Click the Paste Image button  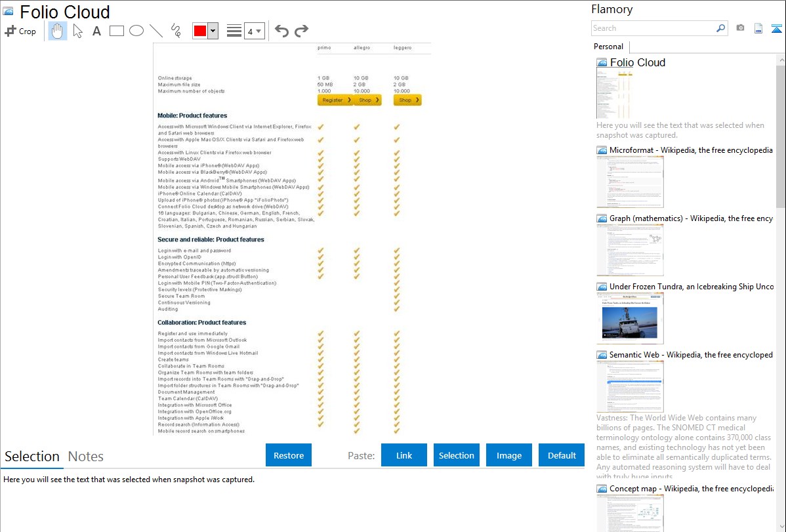(508, 455)
